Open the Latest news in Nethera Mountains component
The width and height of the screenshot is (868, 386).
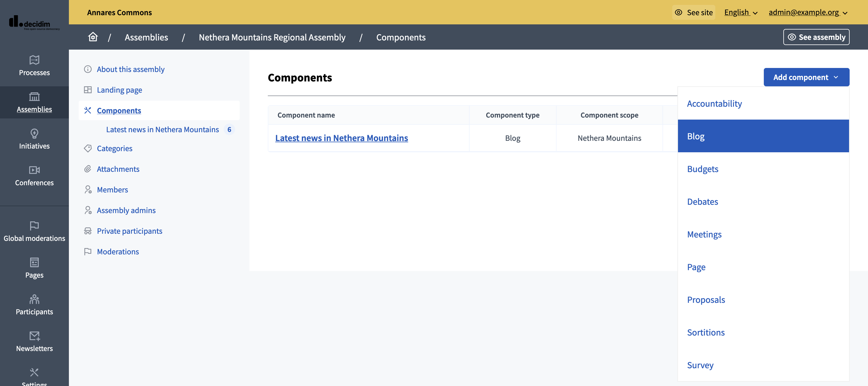(x=341, y=138)
